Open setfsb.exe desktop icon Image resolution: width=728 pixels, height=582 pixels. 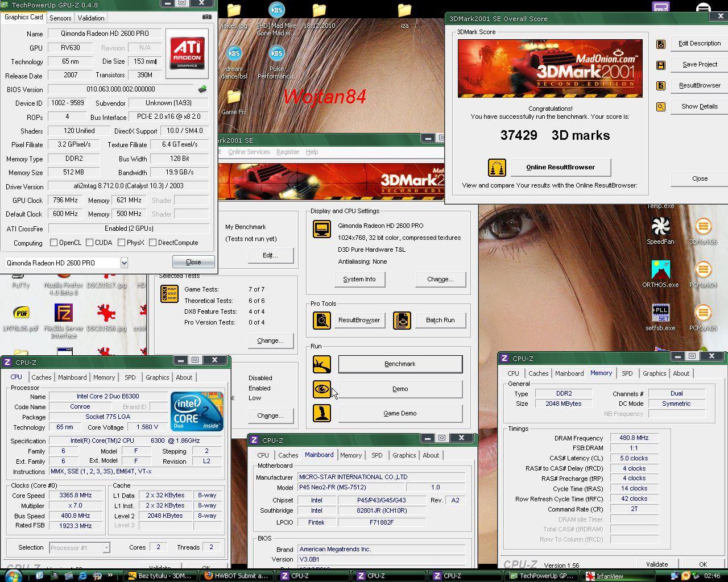click(660, 318)
